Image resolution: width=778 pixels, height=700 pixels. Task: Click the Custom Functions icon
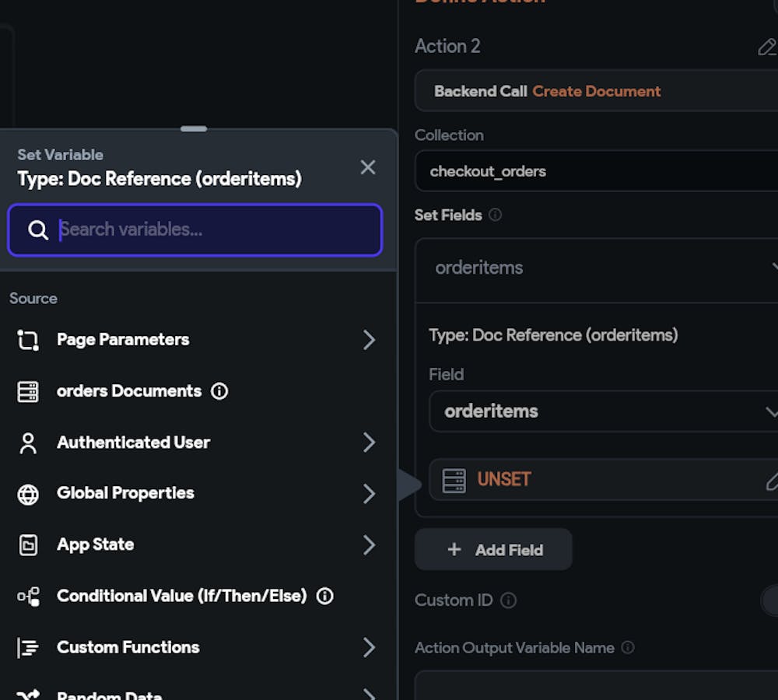click(28, 648)
